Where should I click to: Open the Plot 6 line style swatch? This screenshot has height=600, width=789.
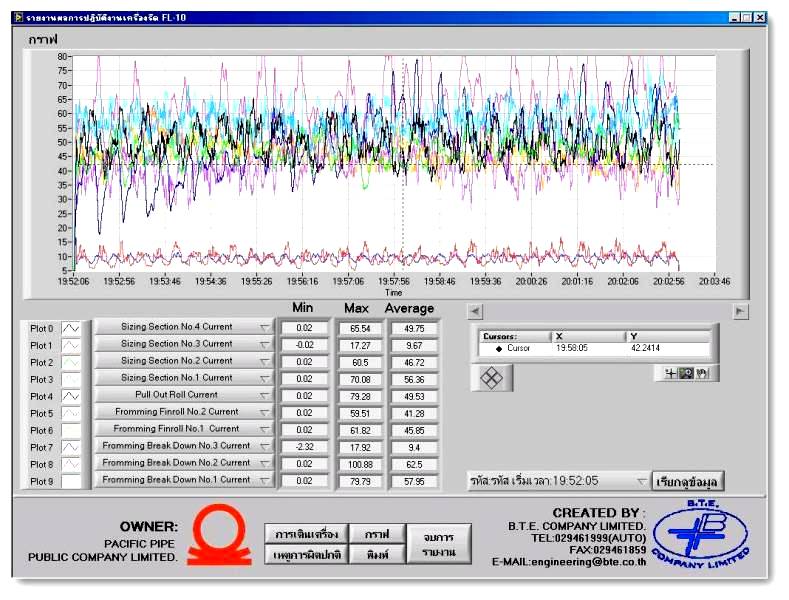coord(70,430)
